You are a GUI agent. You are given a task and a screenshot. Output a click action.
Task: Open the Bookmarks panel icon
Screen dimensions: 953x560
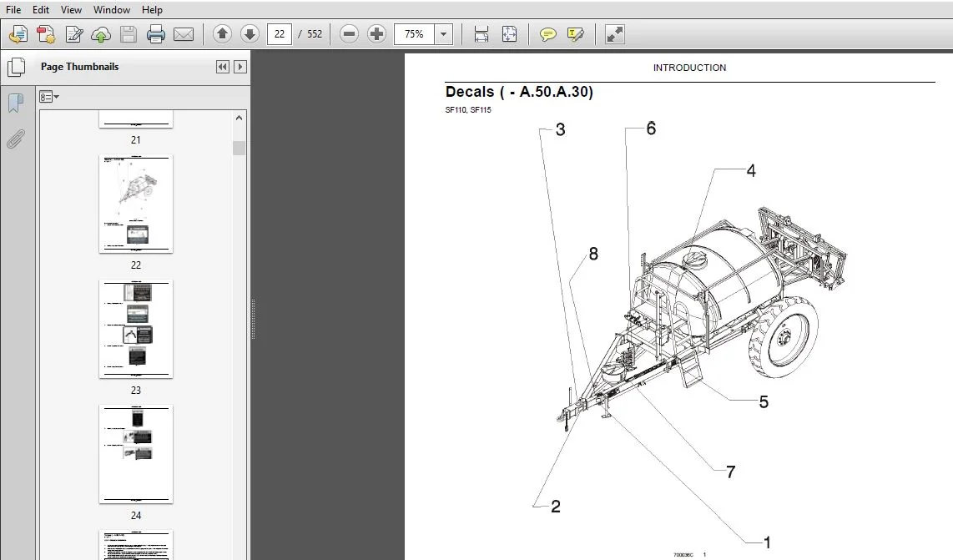click(x=16, y=103)
